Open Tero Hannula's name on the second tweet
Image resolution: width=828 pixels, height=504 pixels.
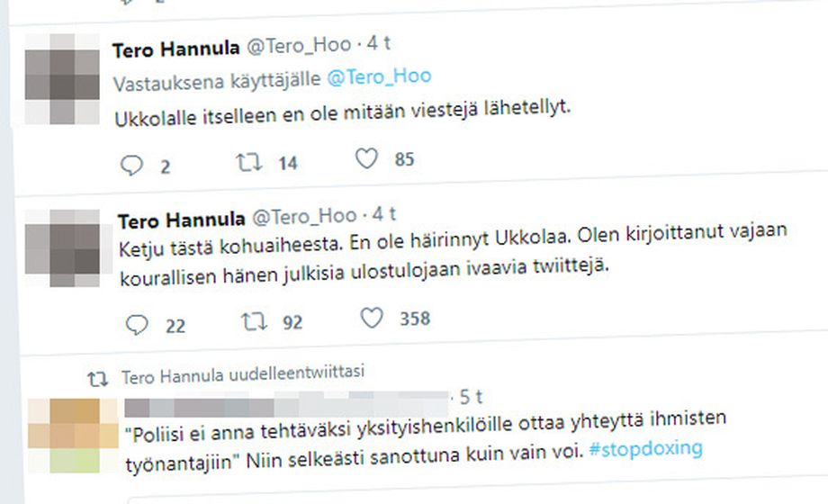[182, 220]
